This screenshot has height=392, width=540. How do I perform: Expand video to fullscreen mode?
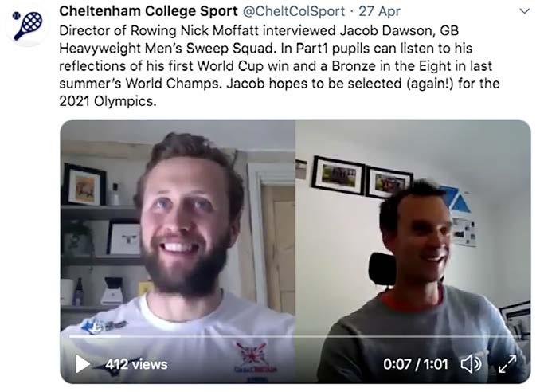[x=507, y=364]
